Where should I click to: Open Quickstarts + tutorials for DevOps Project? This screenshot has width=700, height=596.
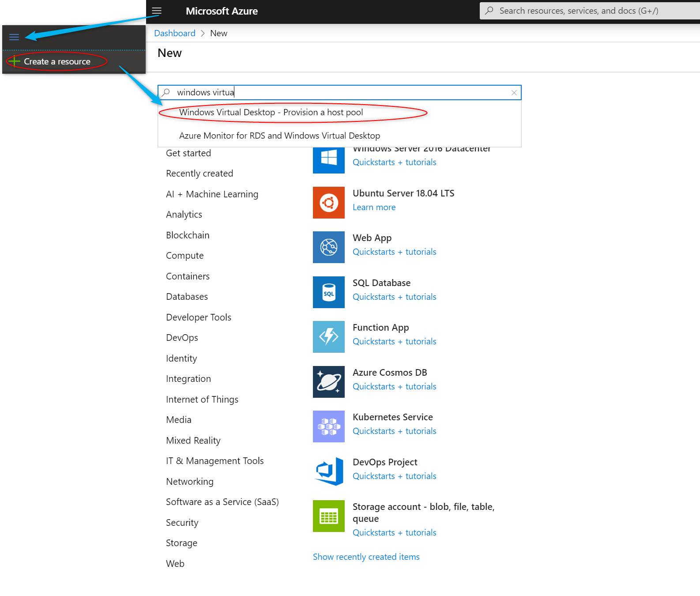pyautogui.click(x=395, y=476)
